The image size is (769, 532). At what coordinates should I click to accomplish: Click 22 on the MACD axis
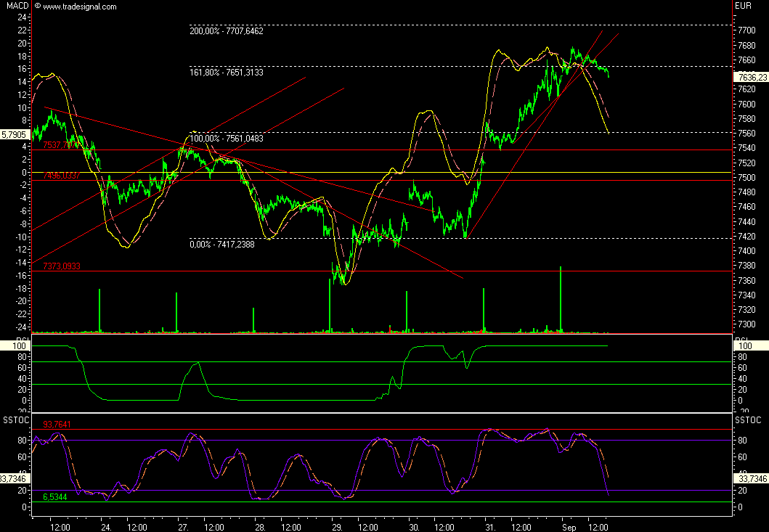click(x=22, y=30)
